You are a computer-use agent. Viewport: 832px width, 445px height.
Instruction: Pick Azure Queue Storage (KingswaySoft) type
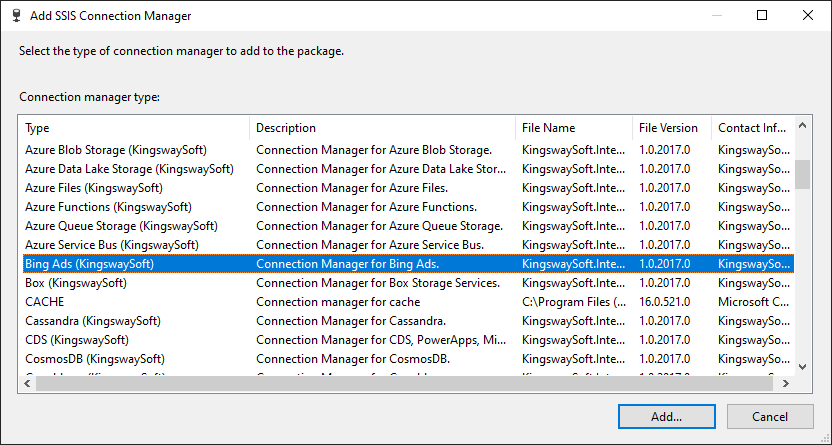[x=408, y=226]
